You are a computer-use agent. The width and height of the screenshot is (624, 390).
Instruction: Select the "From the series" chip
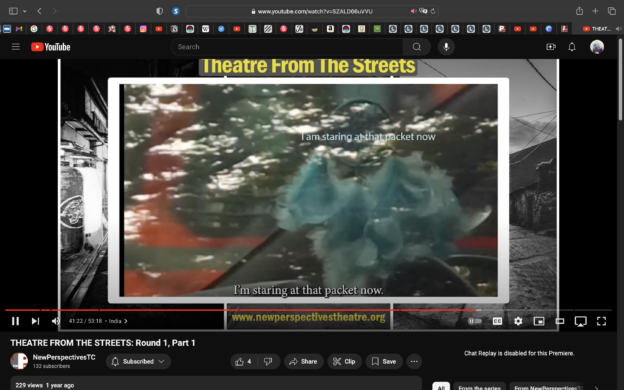click(x=479, y=387)
